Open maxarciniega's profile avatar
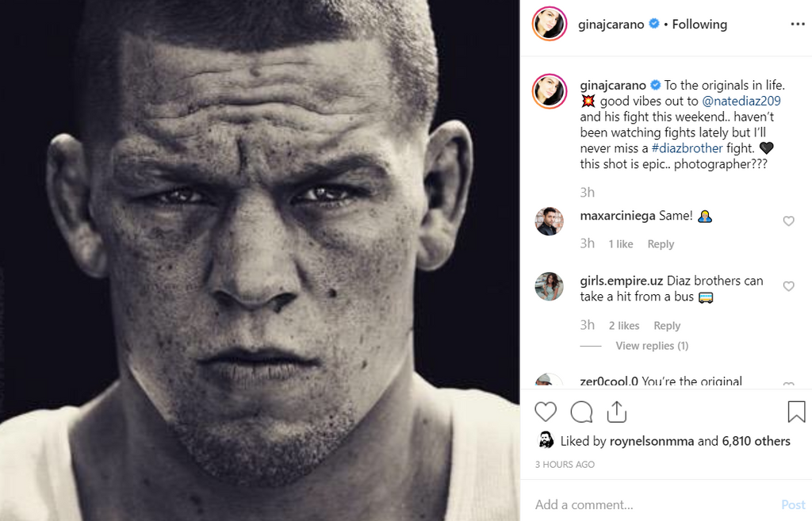 549,221
